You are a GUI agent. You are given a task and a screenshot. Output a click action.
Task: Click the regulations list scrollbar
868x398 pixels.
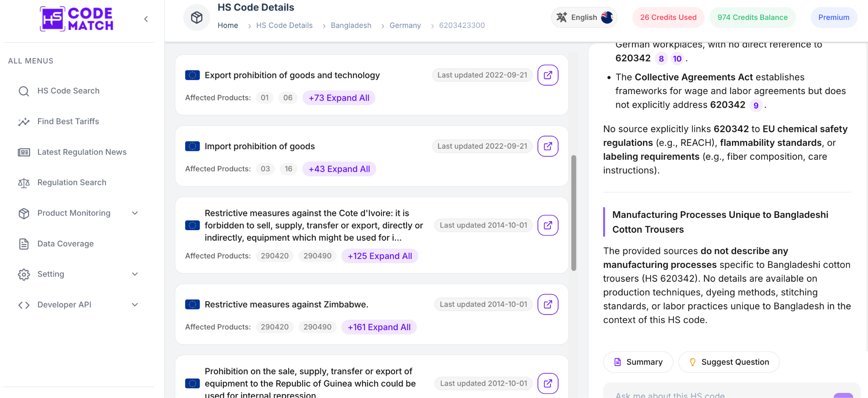(573, 213)
